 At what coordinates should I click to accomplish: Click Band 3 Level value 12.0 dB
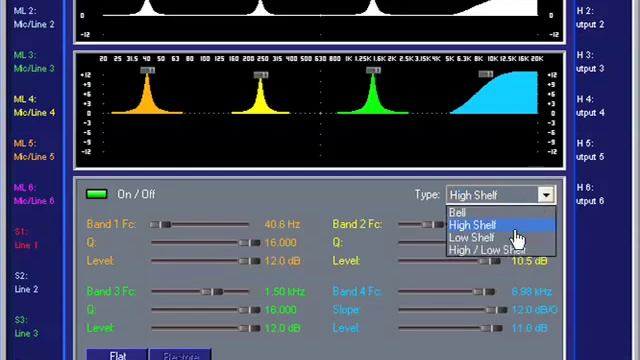[x=282, y=328]
